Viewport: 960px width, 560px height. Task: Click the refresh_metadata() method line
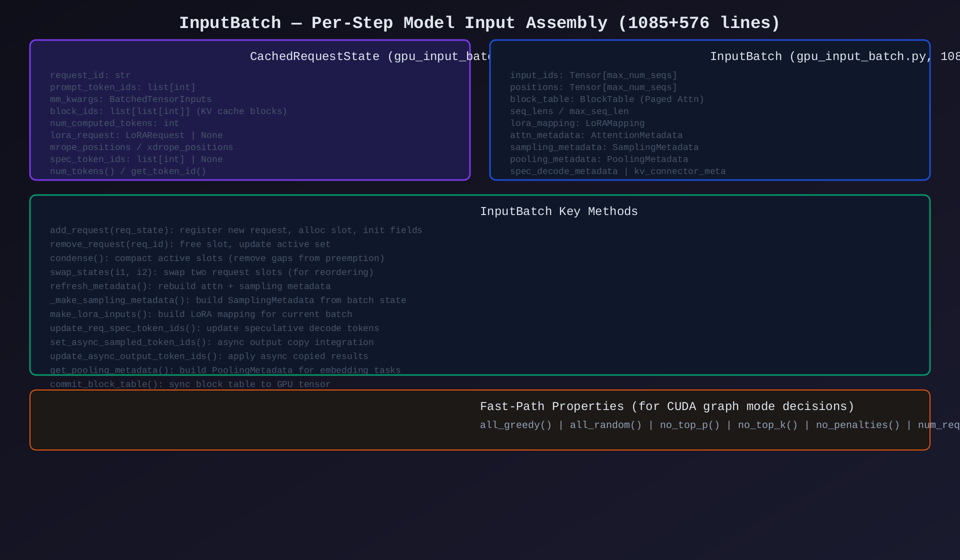click(190, 286)
